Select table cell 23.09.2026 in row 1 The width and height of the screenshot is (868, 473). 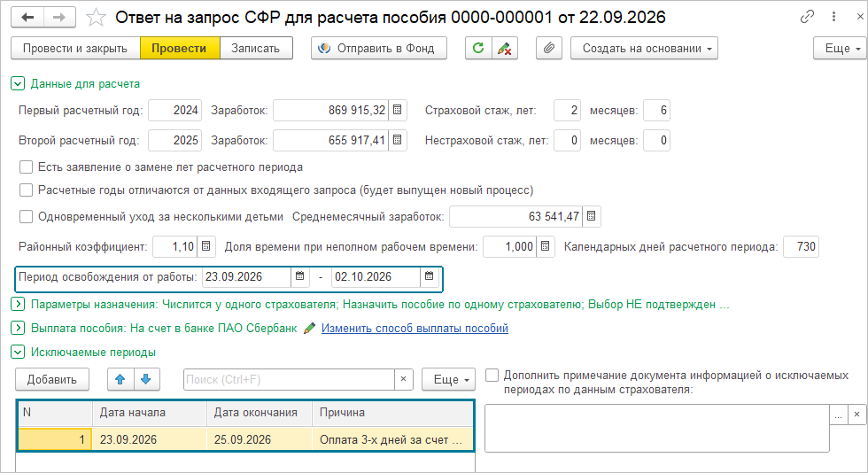149,439
